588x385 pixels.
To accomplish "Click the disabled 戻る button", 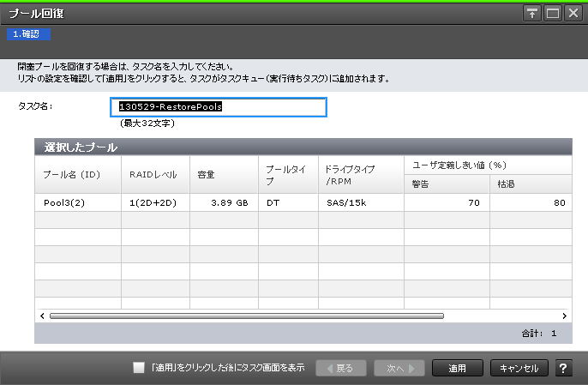I will pyautogui.click(x=341, y=368).
